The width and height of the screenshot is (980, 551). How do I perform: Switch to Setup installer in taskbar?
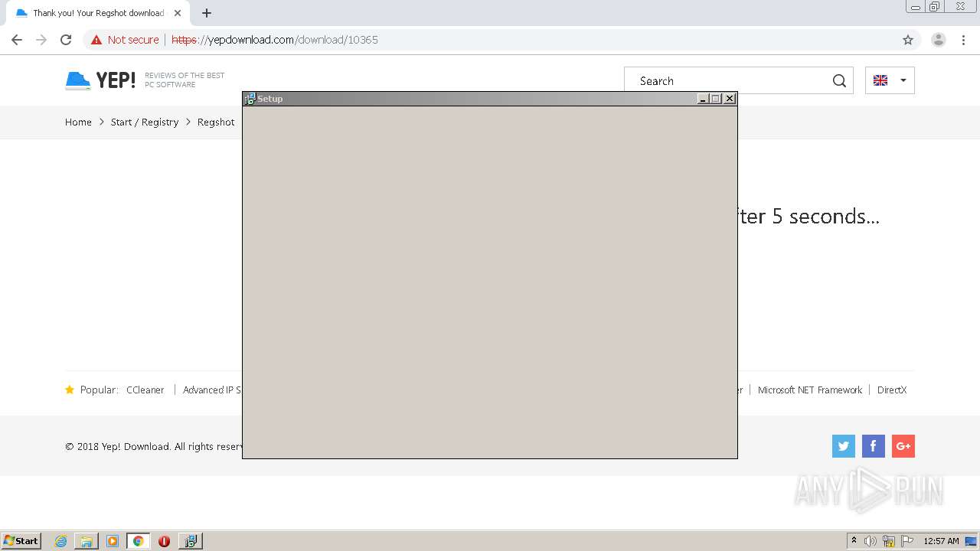click(190, 541)
